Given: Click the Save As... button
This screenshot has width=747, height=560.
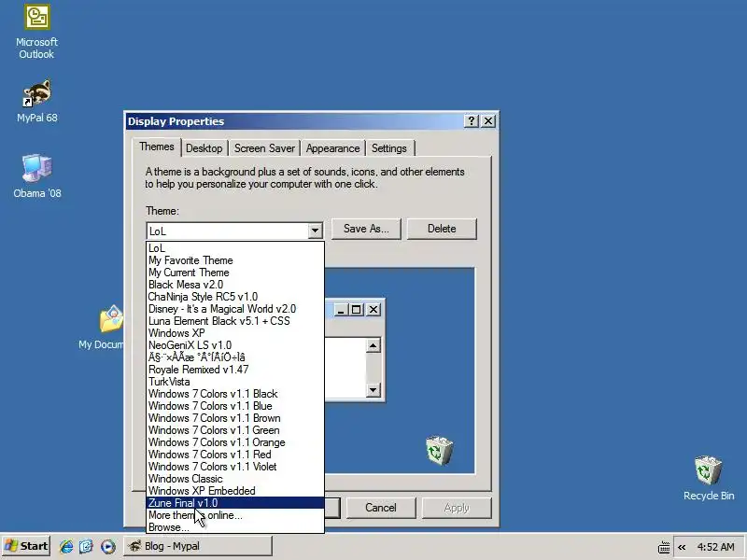Looking at the screenshot, I should pos(366,229).
